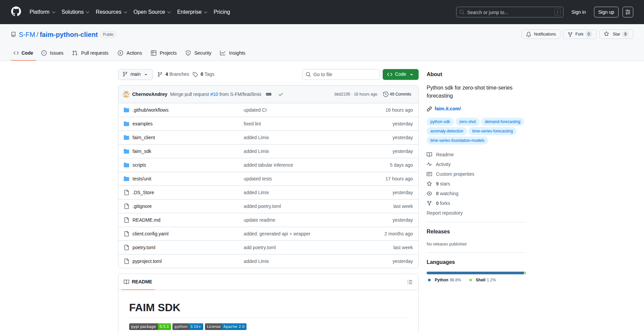Open the examples folder
Image resolution: width=644 pixels, height=333 pixels.
coord(143,124)
